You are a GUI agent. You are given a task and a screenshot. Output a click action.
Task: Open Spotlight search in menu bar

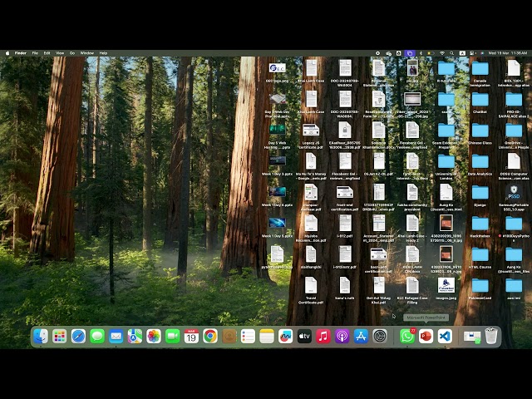point(451,53)
